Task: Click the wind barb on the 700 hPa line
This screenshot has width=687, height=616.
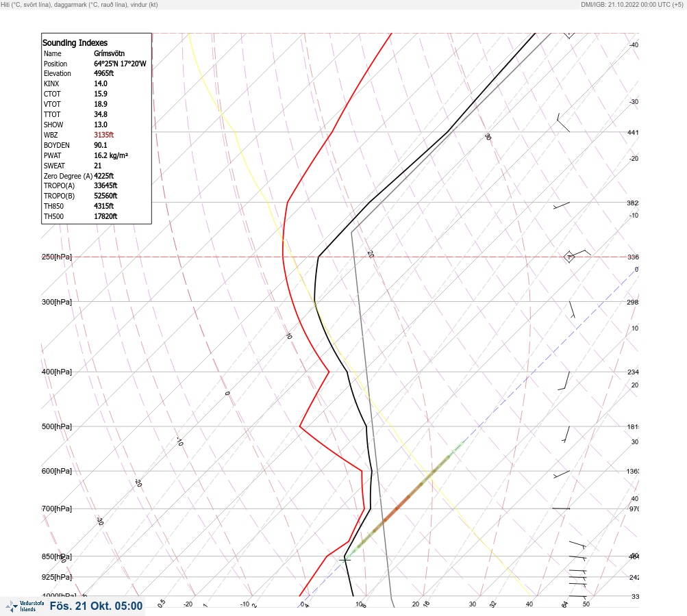Action: (561, 509)
